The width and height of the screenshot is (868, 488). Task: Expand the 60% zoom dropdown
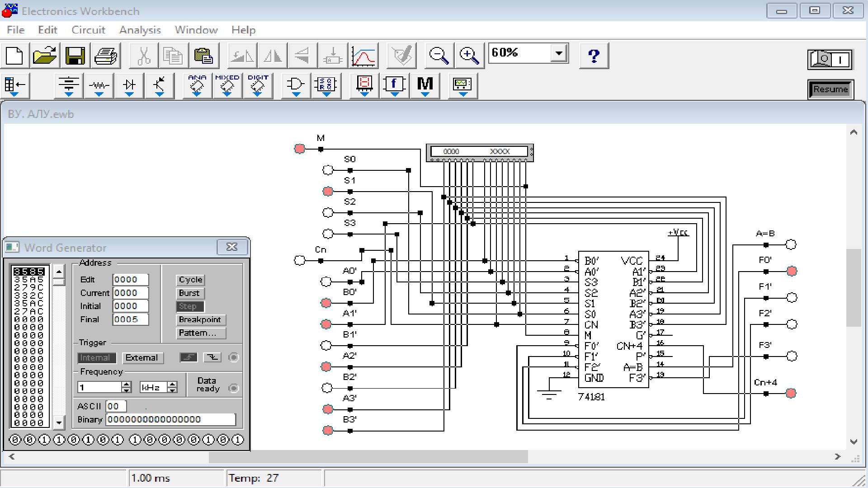(x=559, y=53)
